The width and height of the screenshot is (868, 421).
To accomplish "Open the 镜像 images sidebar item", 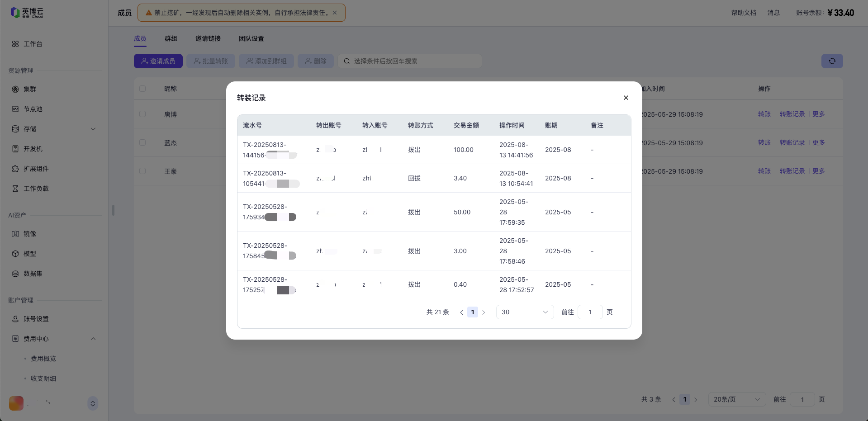I will [15, 234].
